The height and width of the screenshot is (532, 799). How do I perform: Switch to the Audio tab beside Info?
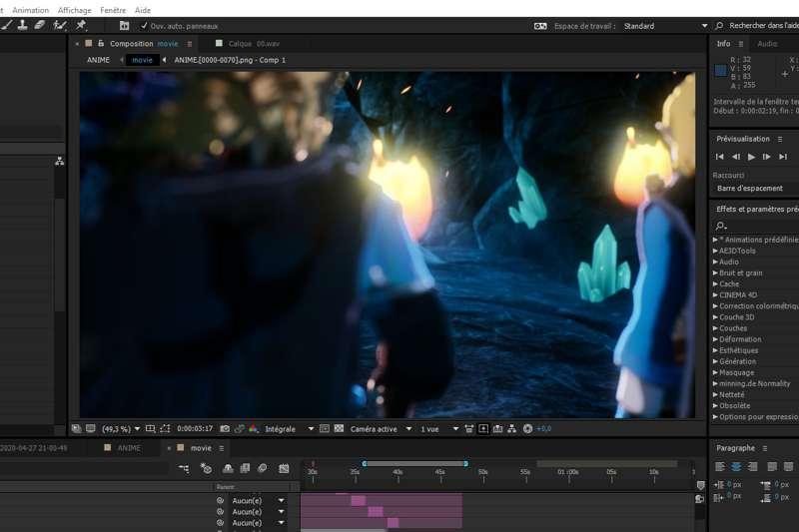(x=767, y=44)
